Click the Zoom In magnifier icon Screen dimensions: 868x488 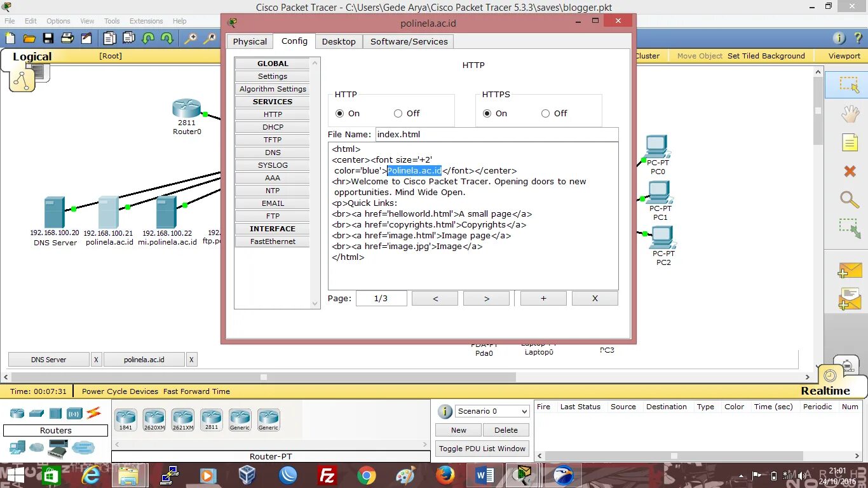click(x=191, y=38)
